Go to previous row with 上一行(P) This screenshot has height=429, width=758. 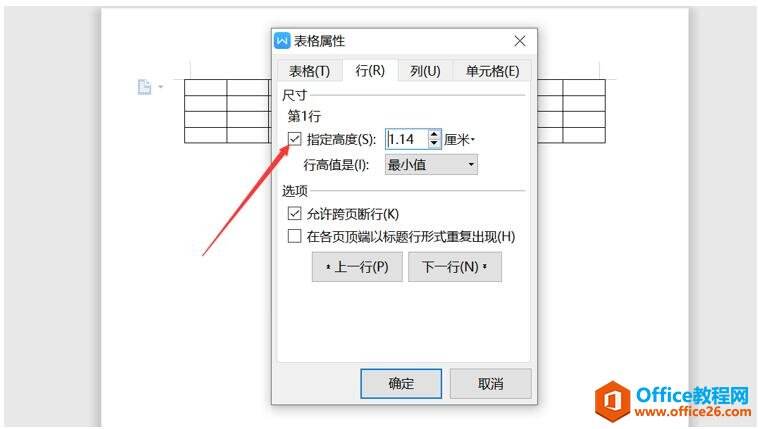[357, 266]
